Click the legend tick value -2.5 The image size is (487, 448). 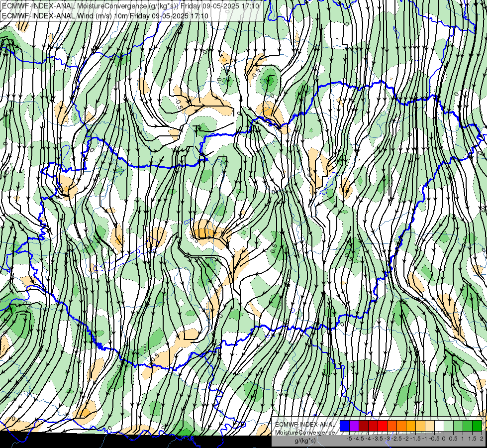pyautogui.click(x=396, y=439)
